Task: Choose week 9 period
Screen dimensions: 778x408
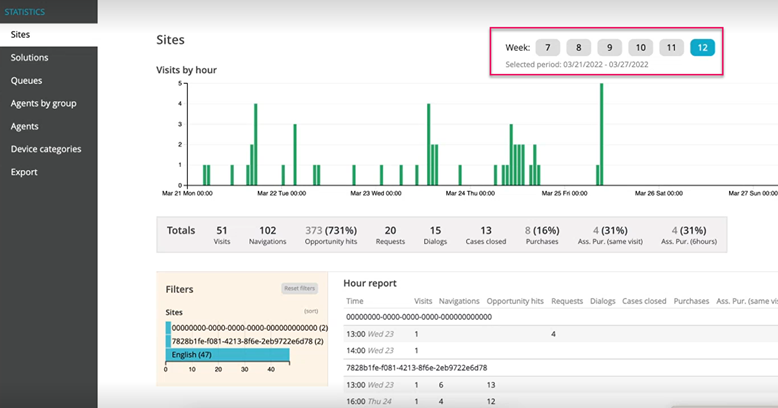Action: tap(609, 47)
